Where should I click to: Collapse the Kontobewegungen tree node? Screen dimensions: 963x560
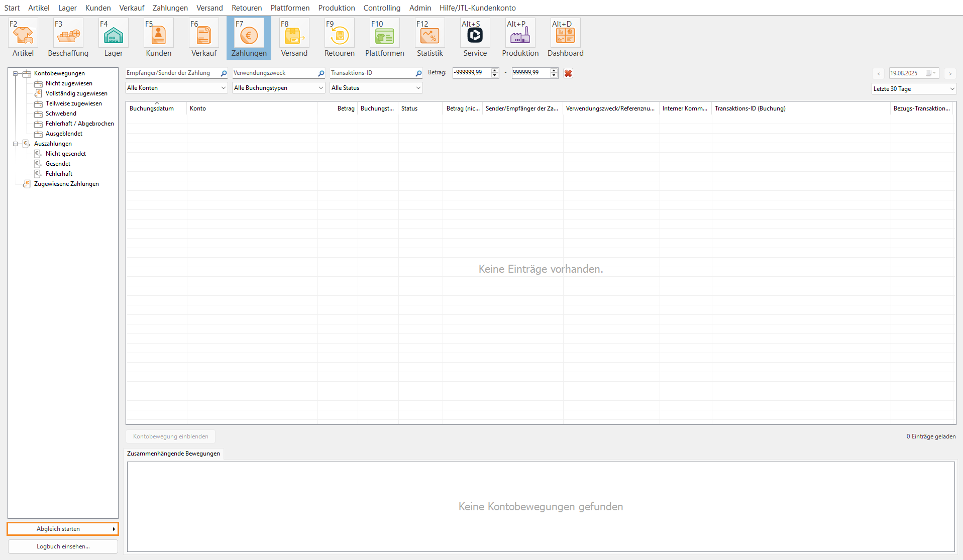point(16,74)
